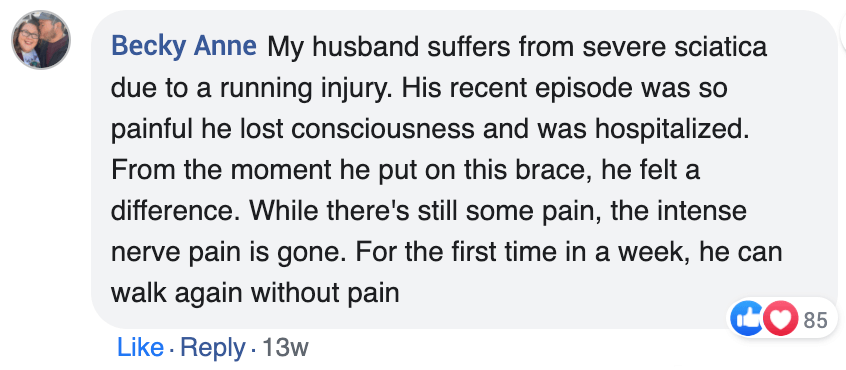Viewport: 846px width, 370px height.
Task: Reply to Becky Anne's comment
Action: pyautogui.click(x=213, y=349)
